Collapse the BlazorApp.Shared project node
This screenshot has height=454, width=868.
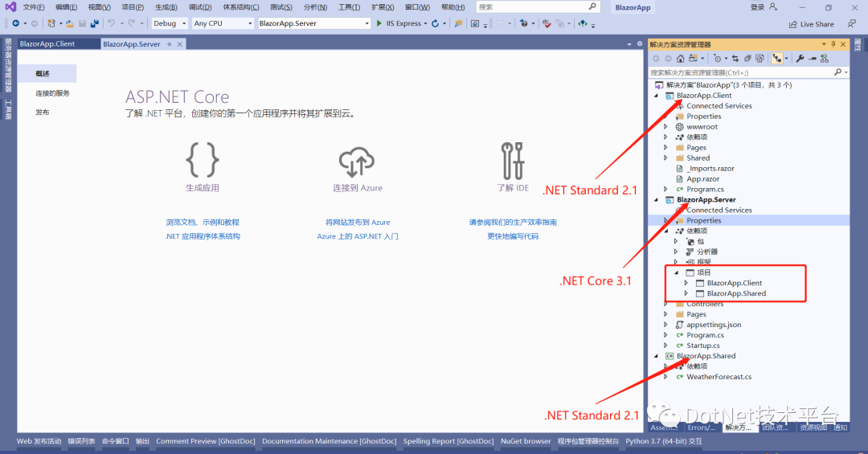(657, 356)
